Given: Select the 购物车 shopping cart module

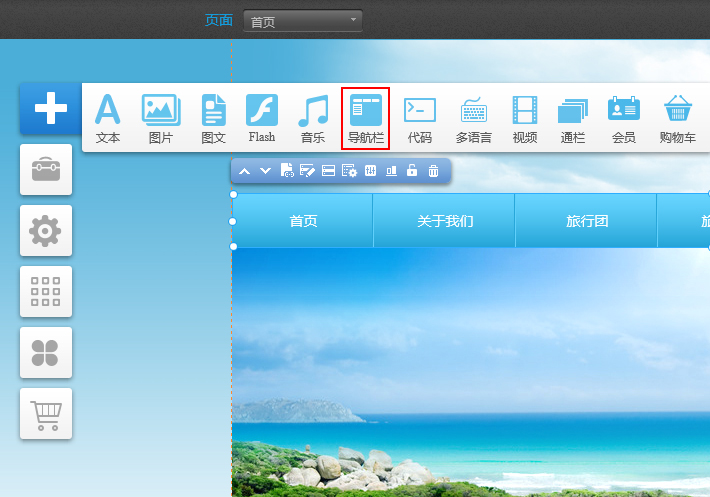Looking at the screenshot, I should [677, 118].
